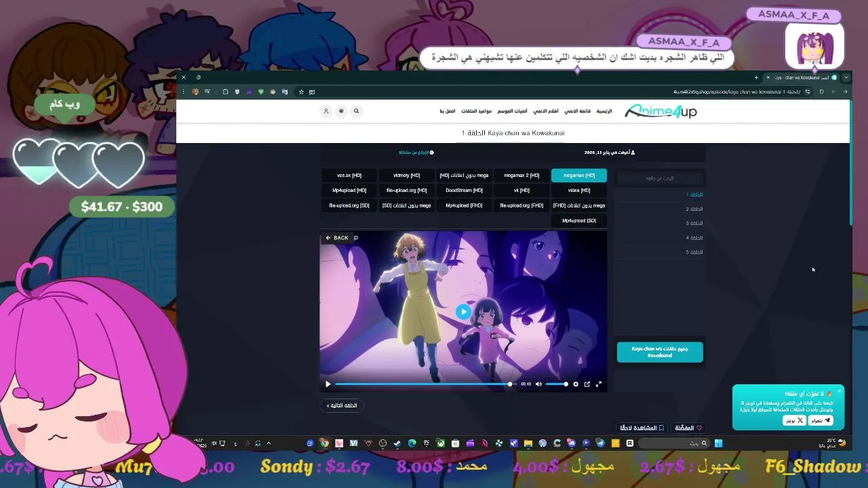The image size is (868, 488).
Task: Open Steam from the taskbar
Action: coord(396,443)
